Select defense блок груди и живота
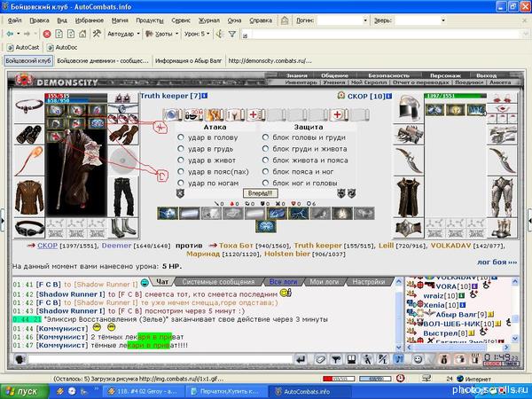 tap(266, 149)
